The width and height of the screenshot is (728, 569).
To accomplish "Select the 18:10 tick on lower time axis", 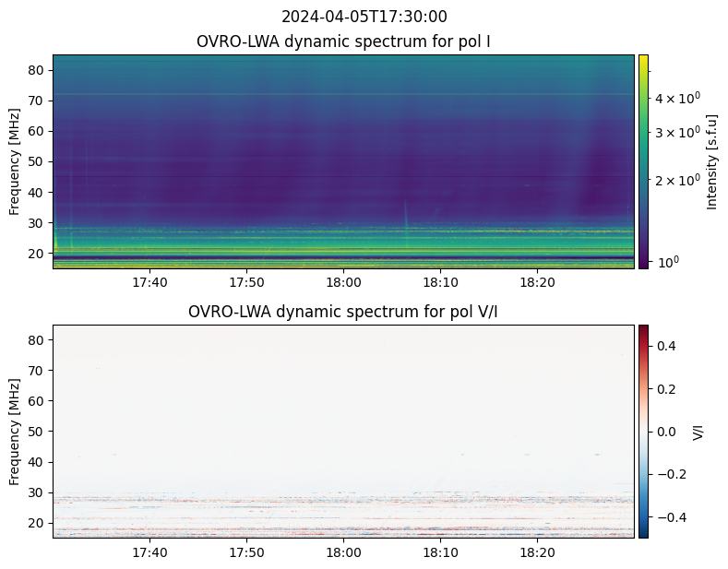I will (440, 552).
